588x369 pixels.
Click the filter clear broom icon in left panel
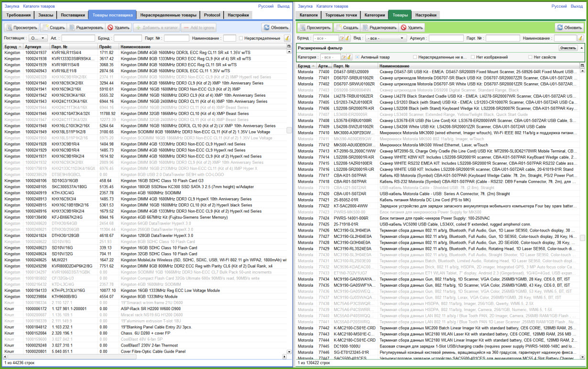[287, 38]
